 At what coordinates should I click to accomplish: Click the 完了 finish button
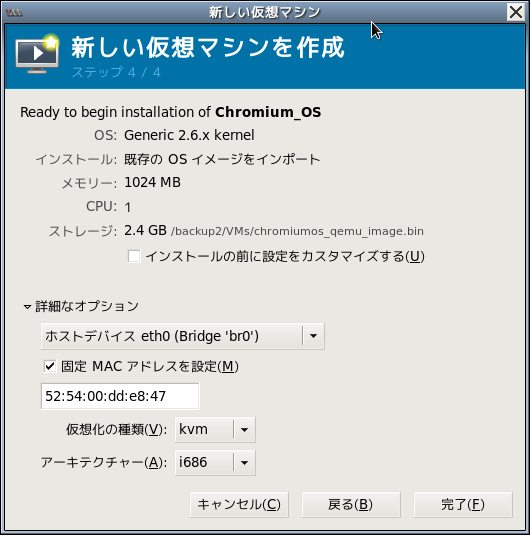463,504
